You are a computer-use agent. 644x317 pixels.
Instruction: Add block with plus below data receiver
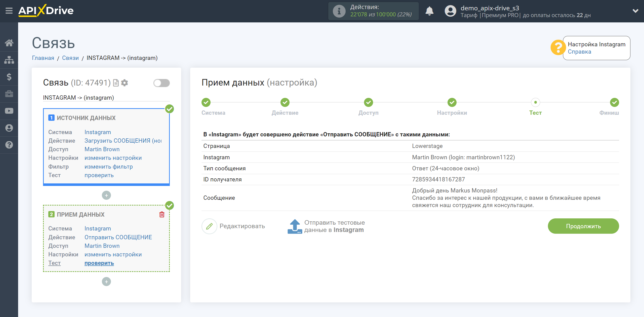106,282
